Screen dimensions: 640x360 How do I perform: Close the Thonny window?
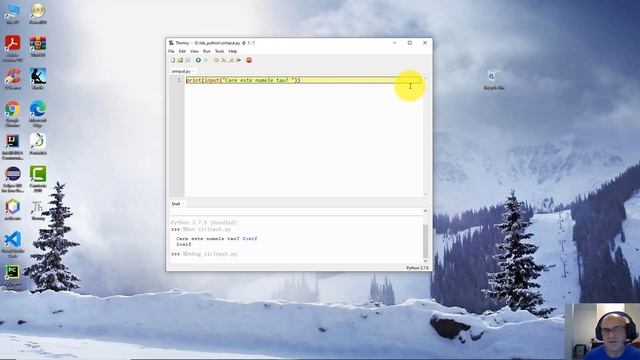(x=425, y=42)
